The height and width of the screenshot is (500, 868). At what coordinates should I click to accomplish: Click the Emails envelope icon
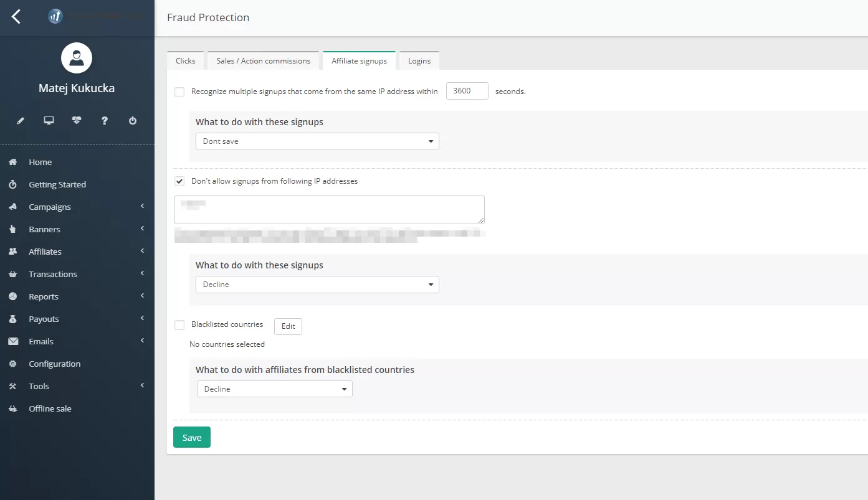[12, 341]
